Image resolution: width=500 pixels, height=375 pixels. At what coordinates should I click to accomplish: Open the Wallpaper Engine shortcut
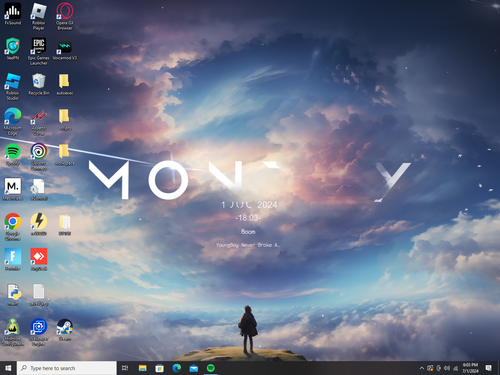coord(39,332)
